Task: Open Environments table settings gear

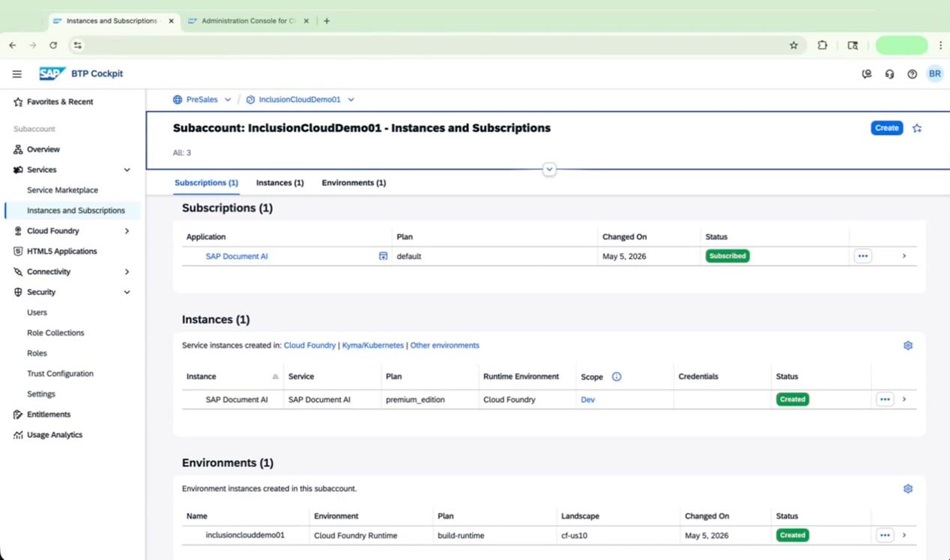Action: (x=908, y=489)
